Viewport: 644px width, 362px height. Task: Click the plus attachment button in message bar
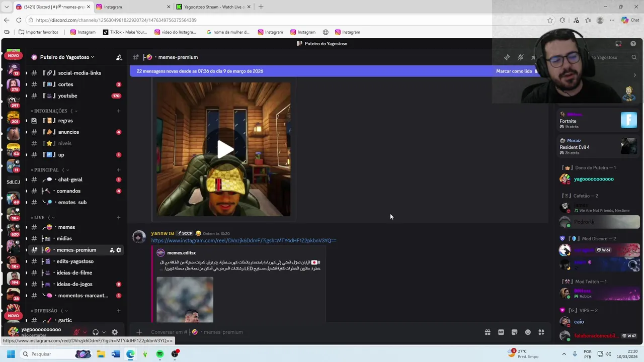pyautogui.click(x=139, y=332)
